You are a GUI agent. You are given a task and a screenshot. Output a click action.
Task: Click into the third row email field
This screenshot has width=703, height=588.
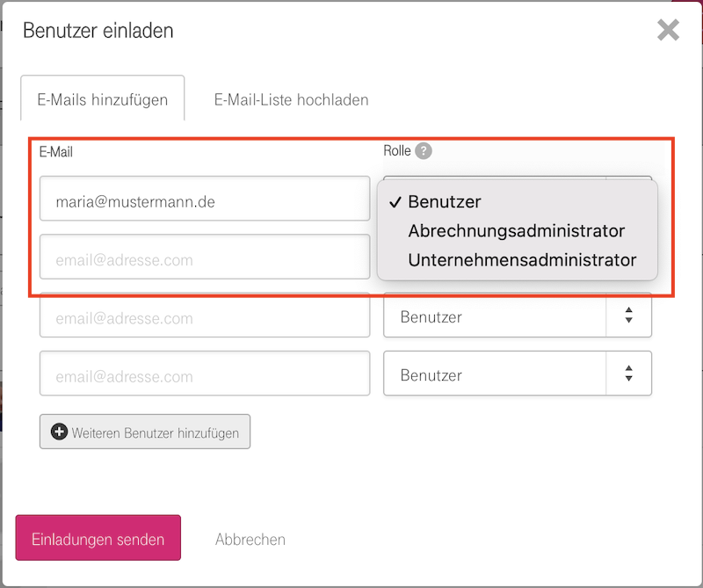[x=204, y=318]
